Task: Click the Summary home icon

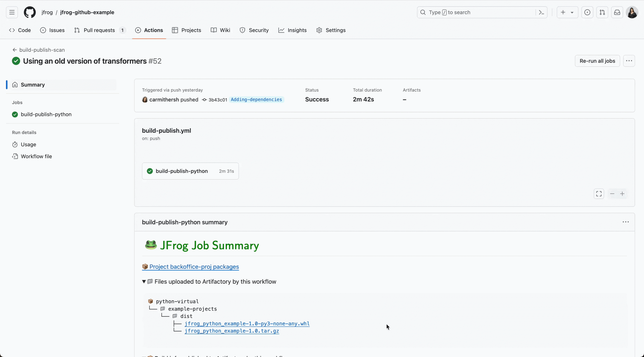Action: tap(15, 85)
